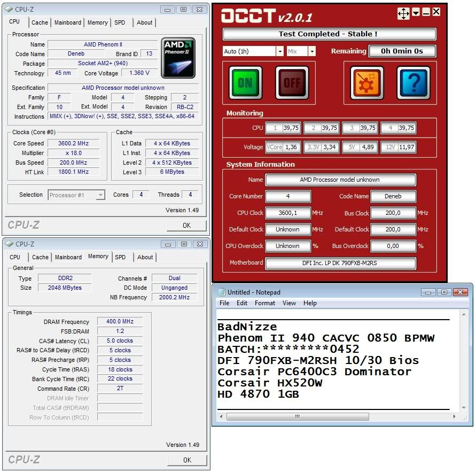Screen dimensions: 476x472
Task: Click the OCCT down-arrow tray icon
Action: [x=416, y=12]
